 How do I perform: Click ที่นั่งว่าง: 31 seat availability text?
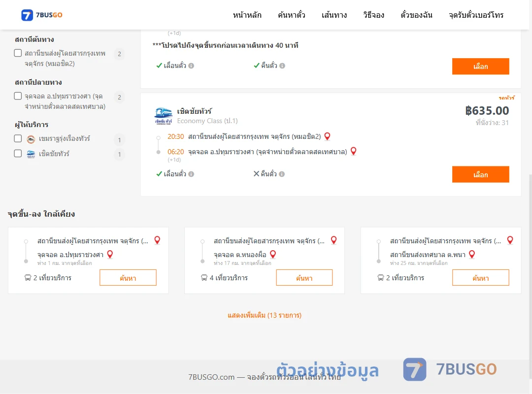click(492, 123)
